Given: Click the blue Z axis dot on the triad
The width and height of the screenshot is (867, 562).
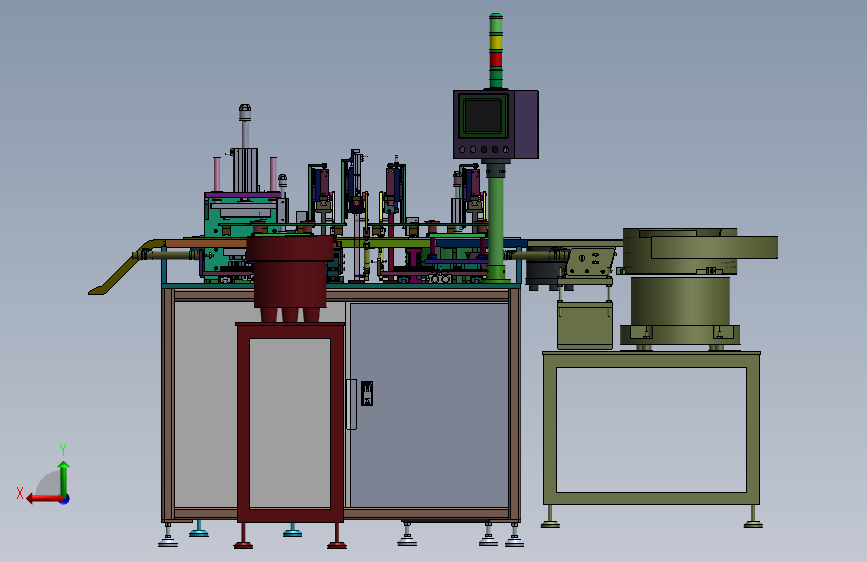Looking at the screenshot, I should coord(65,499).
